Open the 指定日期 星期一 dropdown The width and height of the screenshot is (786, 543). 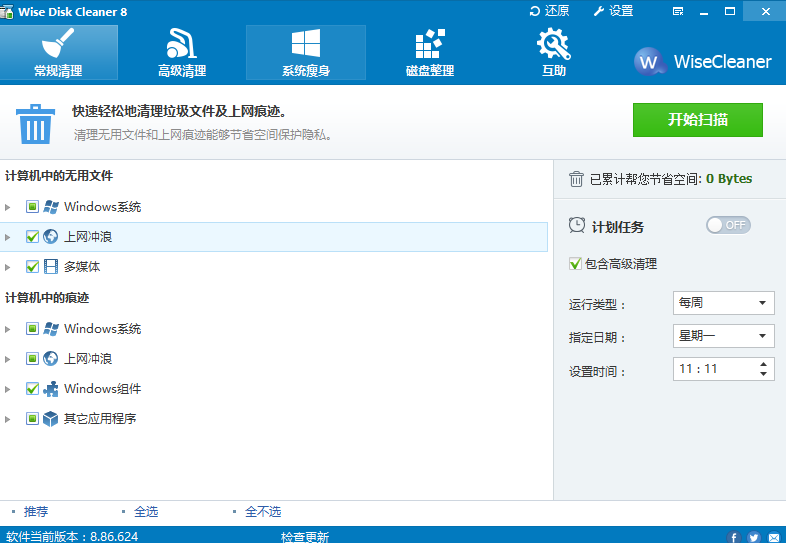coord(724,336)
